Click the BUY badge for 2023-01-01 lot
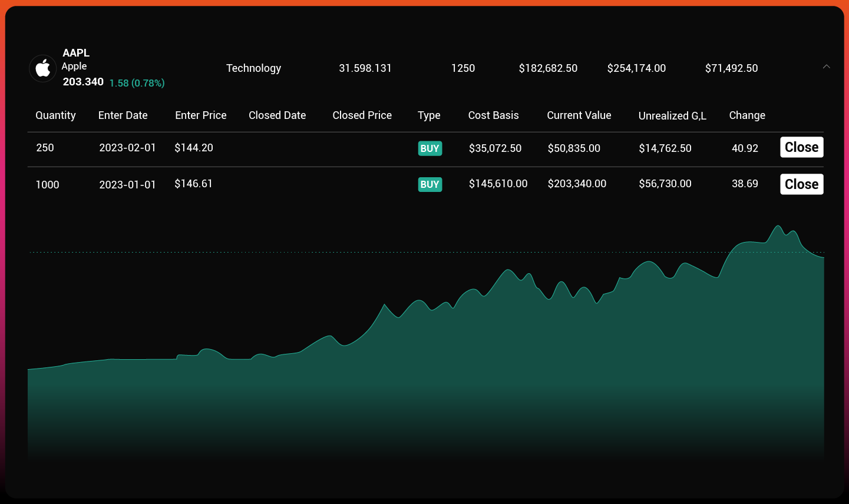The width and height of the screenshot is (849, 504). pyautogui.click(x=430, y=184)
